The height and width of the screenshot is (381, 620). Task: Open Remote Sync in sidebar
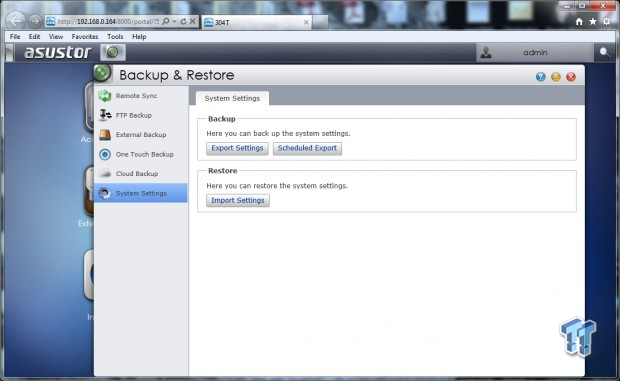(141, 96)
